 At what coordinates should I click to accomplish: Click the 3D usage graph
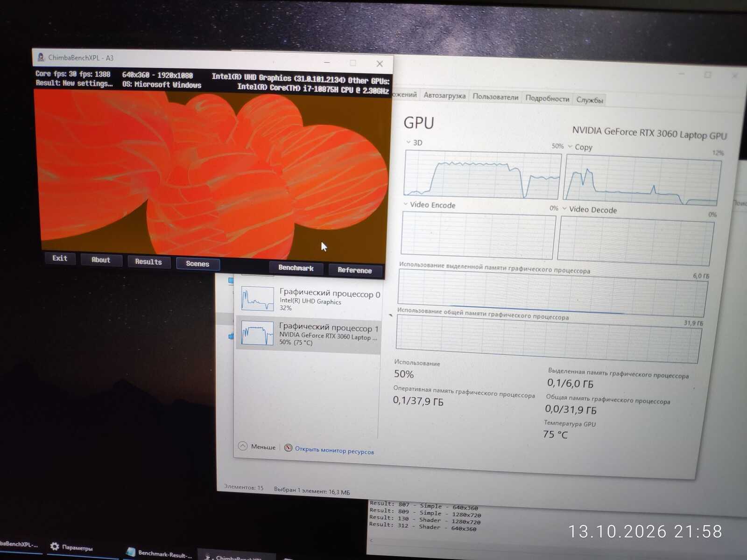[x=482, y=175]
